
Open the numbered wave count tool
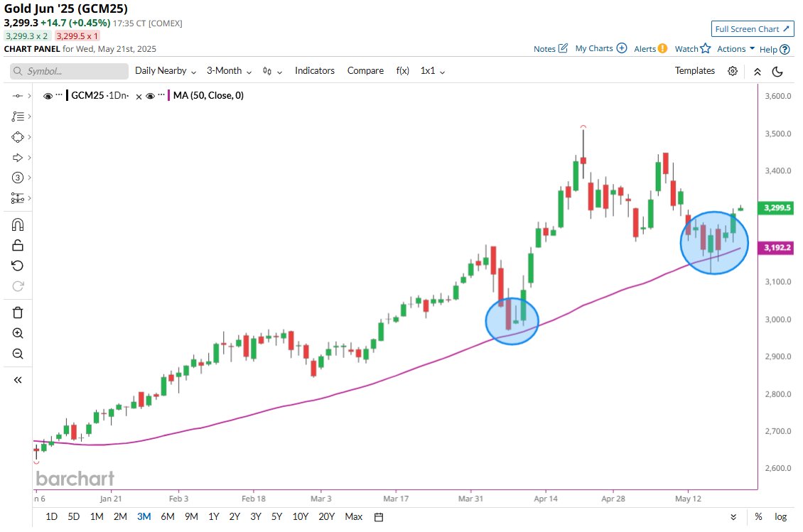coord(18,178)
